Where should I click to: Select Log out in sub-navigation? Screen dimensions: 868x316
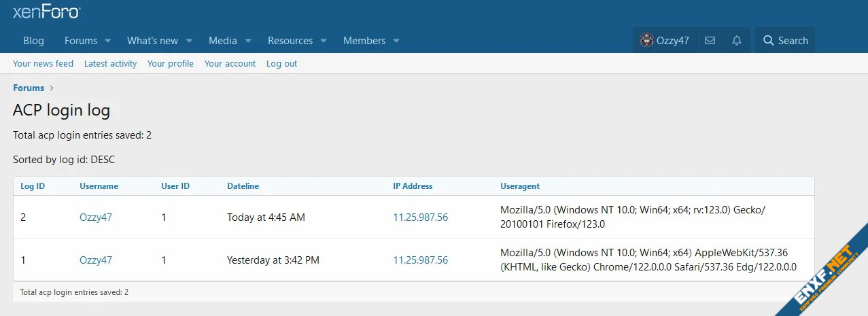[x=281, y=63]
